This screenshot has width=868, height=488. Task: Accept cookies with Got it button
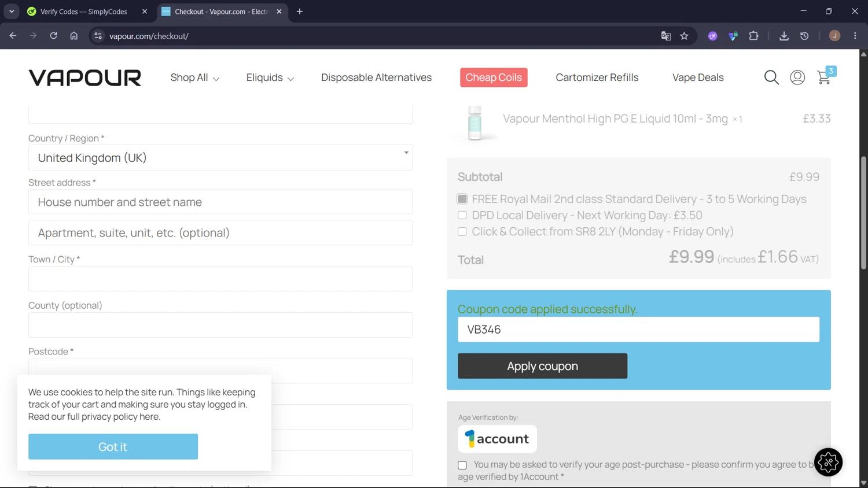(113, 446)
